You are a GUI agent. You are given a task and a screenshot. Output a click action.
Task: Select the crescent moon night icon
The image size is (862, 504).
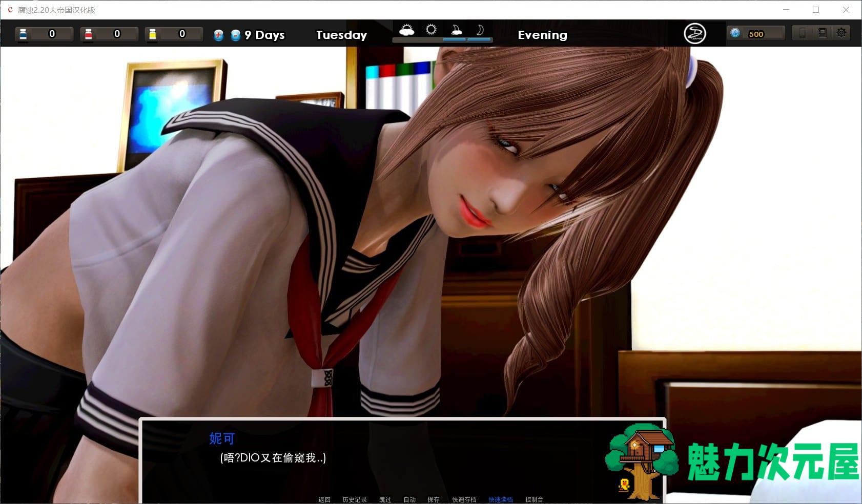(480, 30)
